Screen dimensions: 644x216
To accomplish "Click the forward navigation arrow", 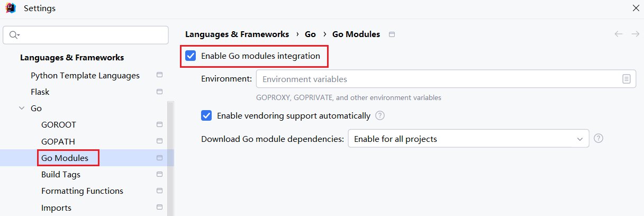I will 635,34.
